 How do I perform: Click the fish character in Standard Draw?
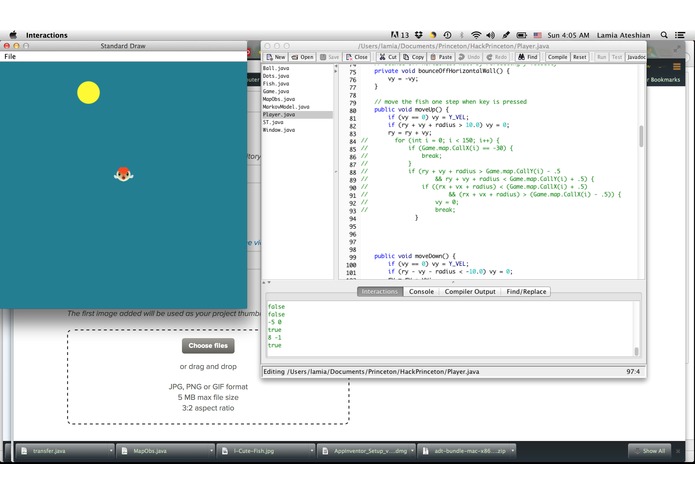(x=124, y=174)
